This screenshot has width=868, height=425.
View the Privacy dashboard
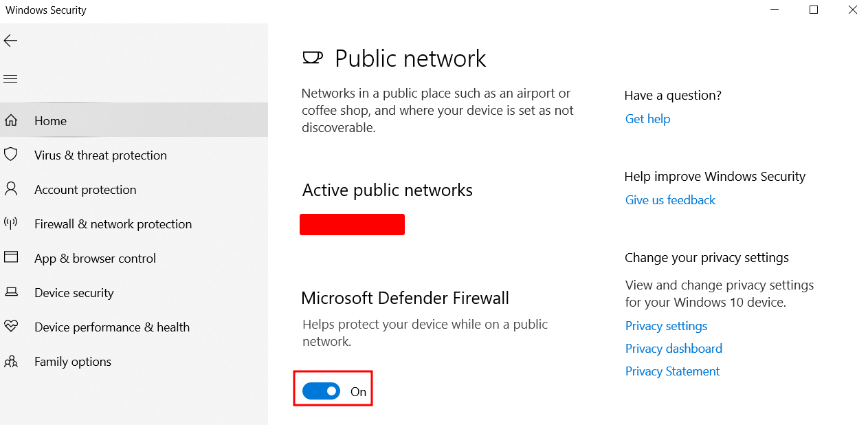(x=673, y=348)
